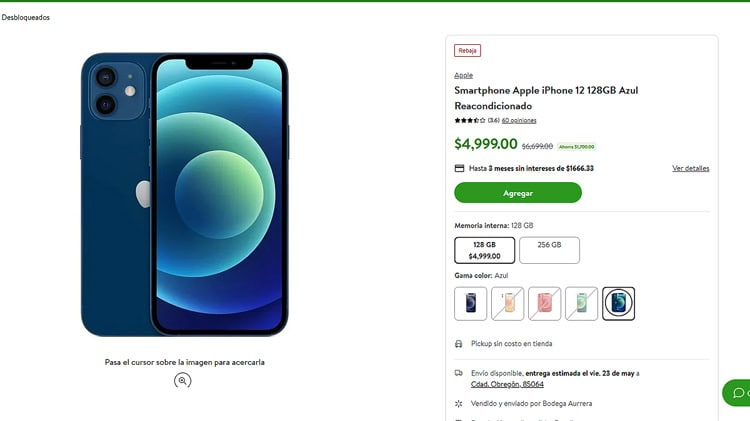Viewport: 750px width, 421px height.
Task: Choose the crossed-out green color swatch
Action: [582, 303]
